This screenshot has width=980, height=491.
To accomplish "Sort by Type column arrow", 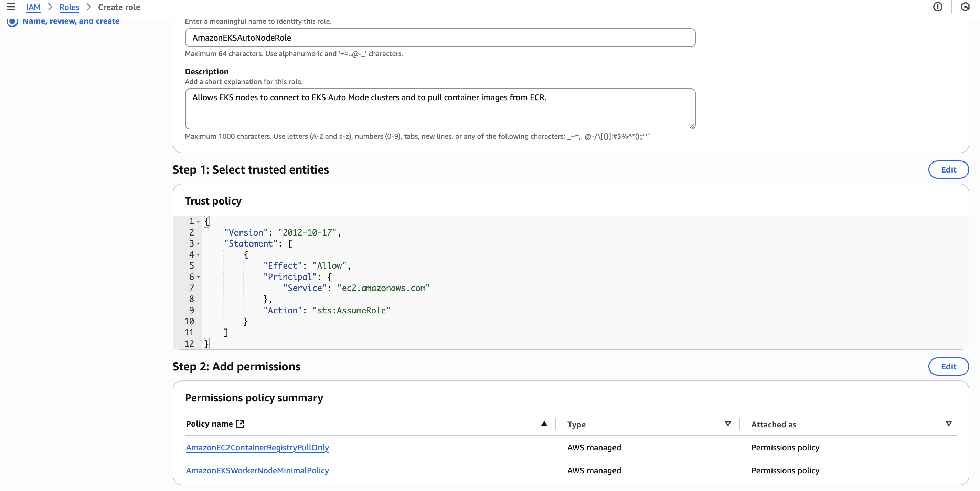I will tap(728, 424).
